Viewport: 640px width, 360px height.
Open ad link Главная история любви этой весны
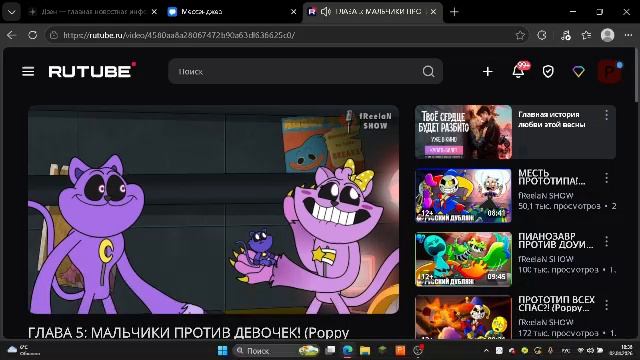coord(552,119)
